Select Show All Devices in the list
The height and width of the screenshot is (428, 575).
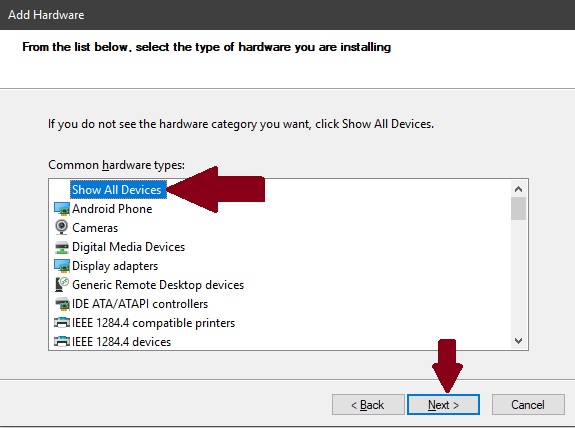click(117, 190)
